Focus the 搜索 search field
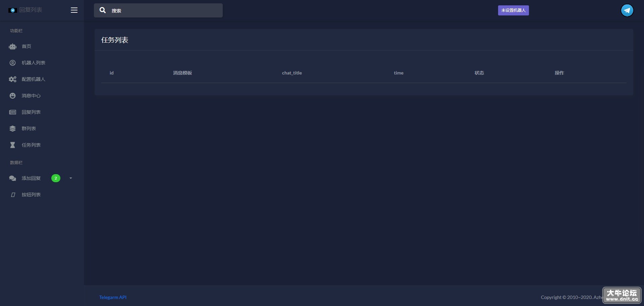 click(x=158, y=10)
